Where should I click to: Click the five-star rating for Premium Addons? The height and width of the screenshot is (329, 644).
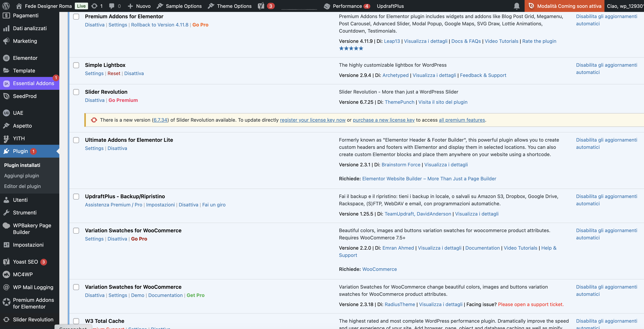351,48
